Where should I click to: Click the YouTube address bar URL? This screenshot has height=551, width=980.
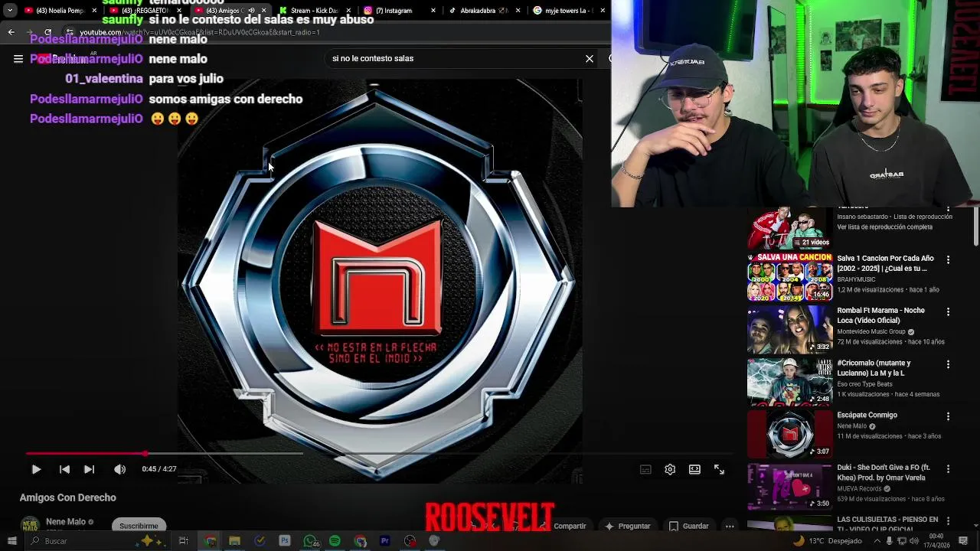199,32
